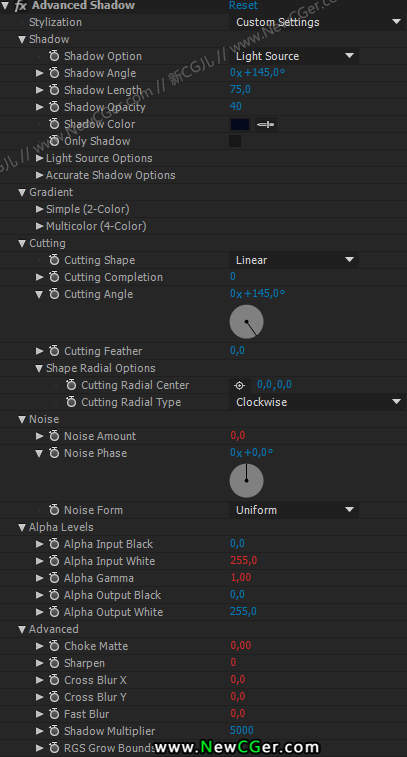Toggle stopwatch for Cutting Feather

(x=54, y=350)
